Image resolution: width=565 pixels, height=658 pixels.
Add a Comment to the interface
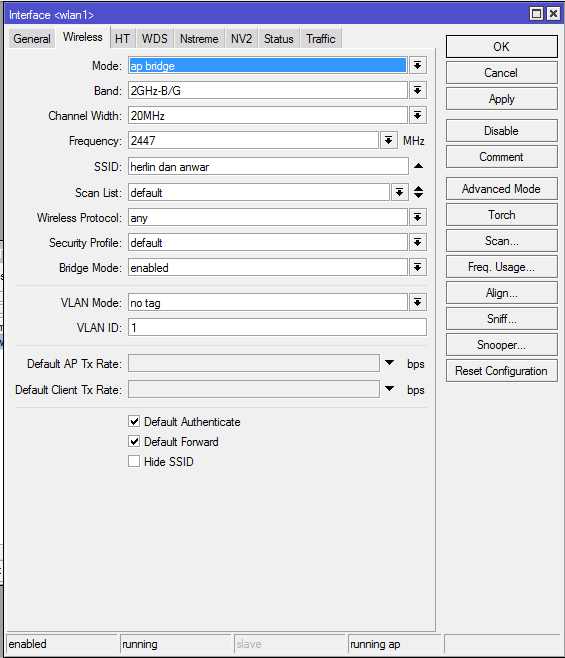pyautogui.click(x=502, y=157)
